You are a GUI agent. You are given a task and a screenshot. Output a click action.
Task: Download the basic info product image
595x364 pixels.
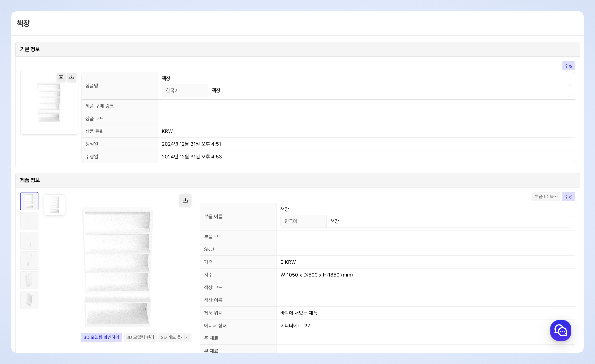(x=72, y=77)
